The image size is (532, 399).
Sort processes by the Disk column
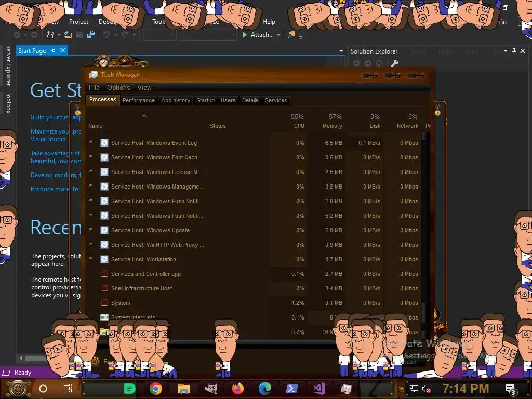click(x=375, y=126)
